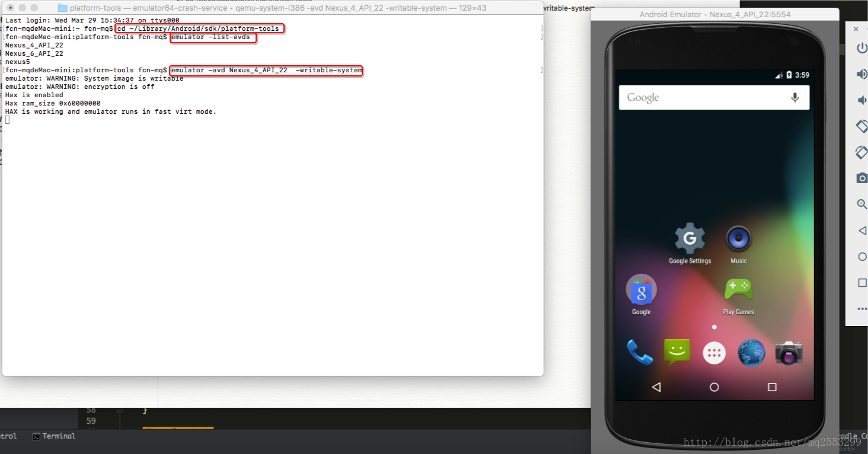This screenshot has width=868, height=454.
Task: Launch the Music app
Action: (x=738, y=244)
